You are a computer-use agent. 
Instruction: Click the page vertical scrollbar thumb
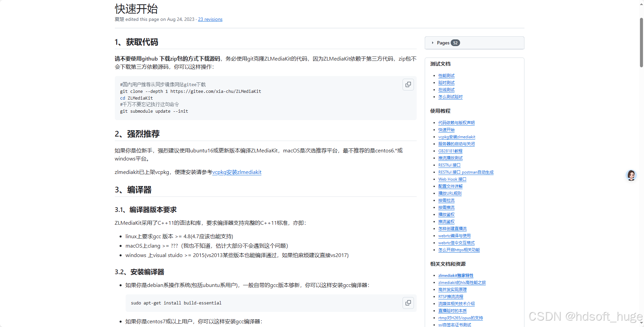641,43
